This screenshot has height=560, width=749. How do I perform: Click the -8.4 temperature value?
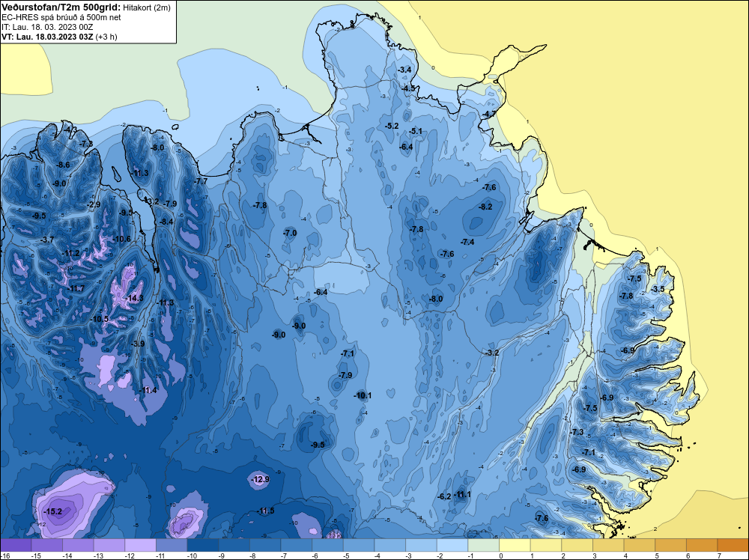pos(166,222)
